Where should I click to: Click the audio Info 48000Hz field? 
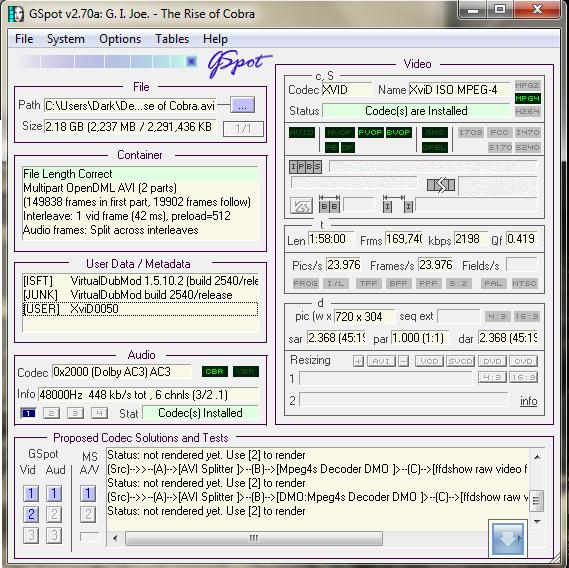[148, 395]
